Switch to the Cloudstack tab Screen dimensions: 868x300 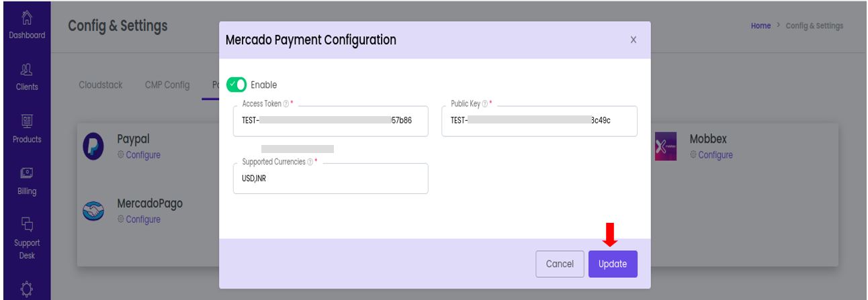98,85
